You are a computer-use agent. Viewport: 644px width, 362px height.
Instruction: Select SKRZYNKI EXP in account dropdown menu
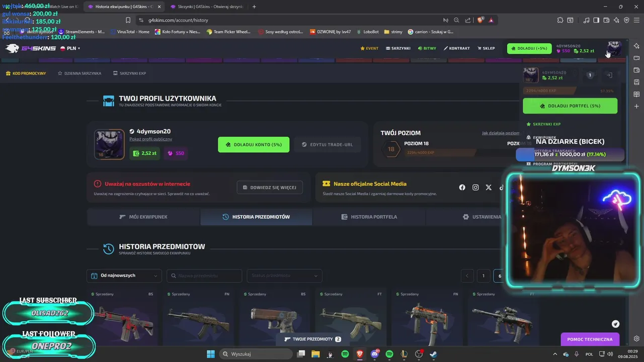coord(543,124)
